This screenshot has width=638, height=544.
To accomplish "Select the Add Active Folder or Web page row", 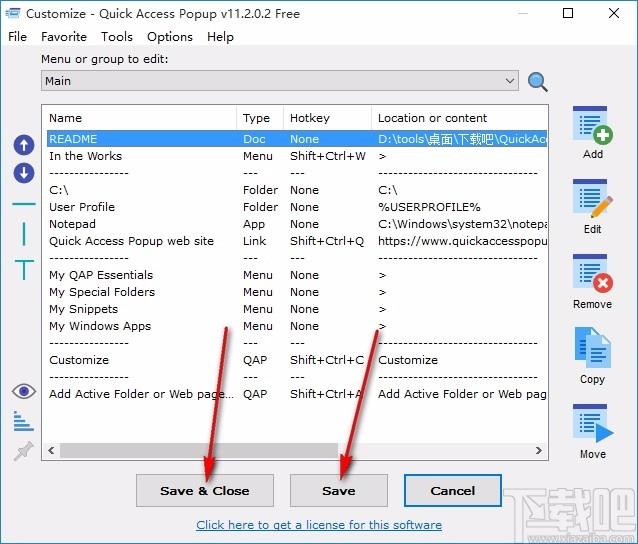I will tap(297, 394).
